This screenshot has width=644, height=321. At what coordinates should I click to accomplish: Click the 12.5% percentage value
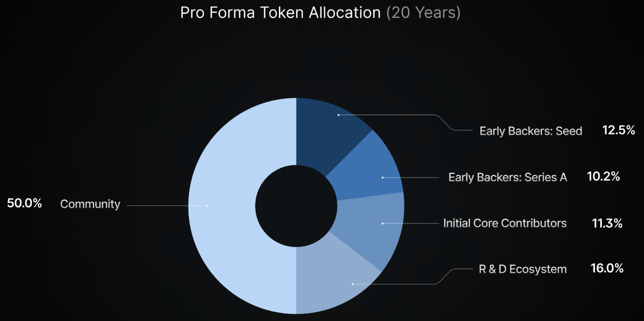pos(619,130)
